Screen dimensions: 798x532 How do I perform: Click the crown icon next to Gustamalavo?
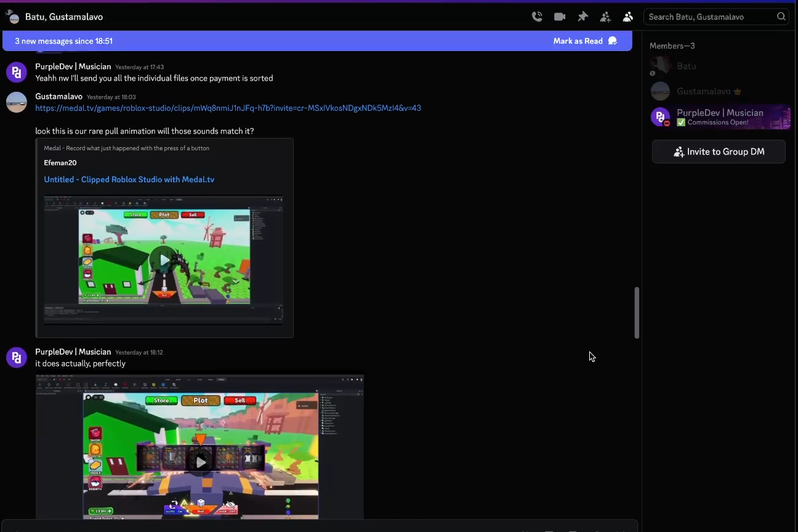pyautogui.click(x=738, y=92)
